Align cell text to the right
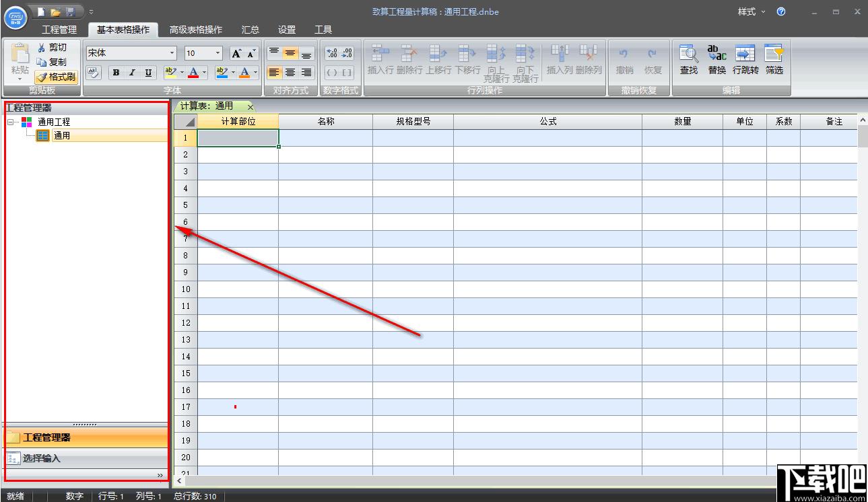868x502 pixels. [306, 73]
